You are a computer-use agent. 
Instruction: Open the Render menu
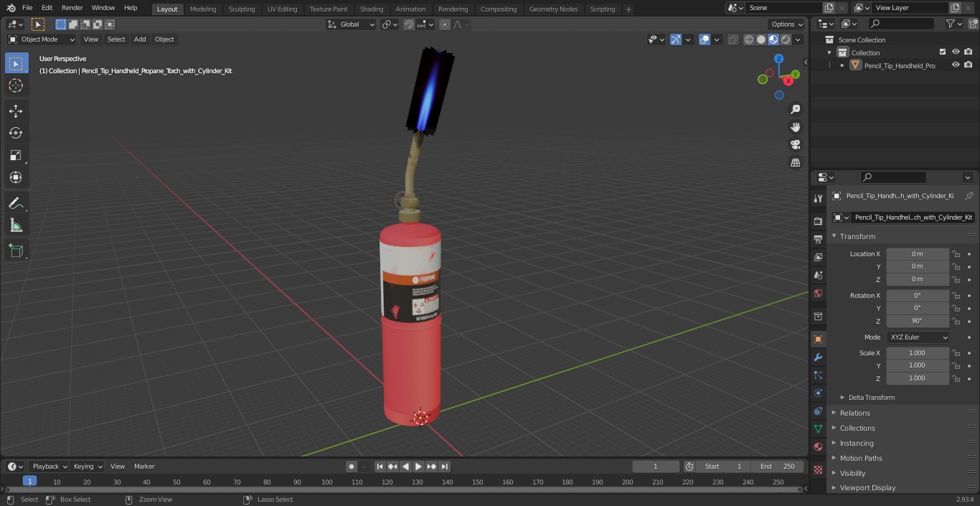coord(72,8)
